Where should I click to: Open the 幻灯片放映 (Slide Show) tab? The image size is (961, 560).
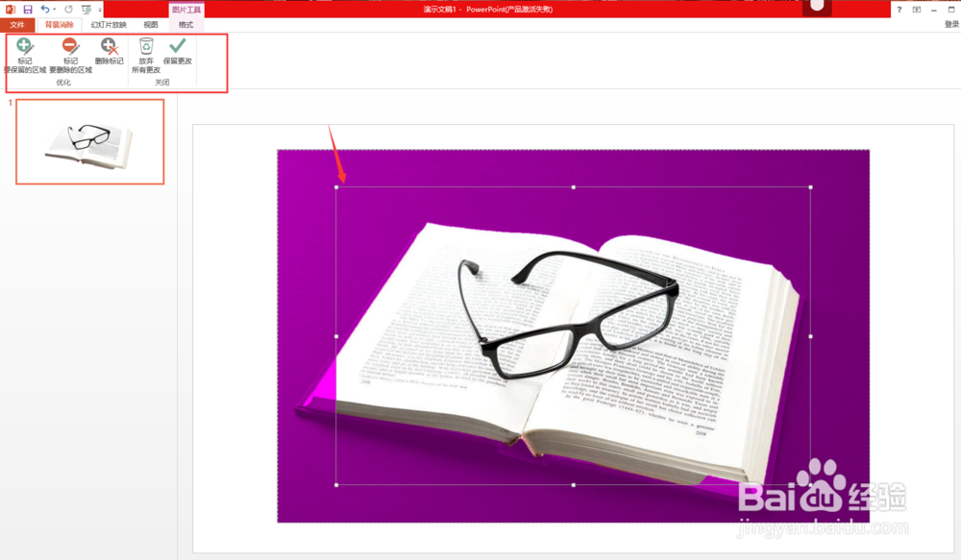point(109,25)
